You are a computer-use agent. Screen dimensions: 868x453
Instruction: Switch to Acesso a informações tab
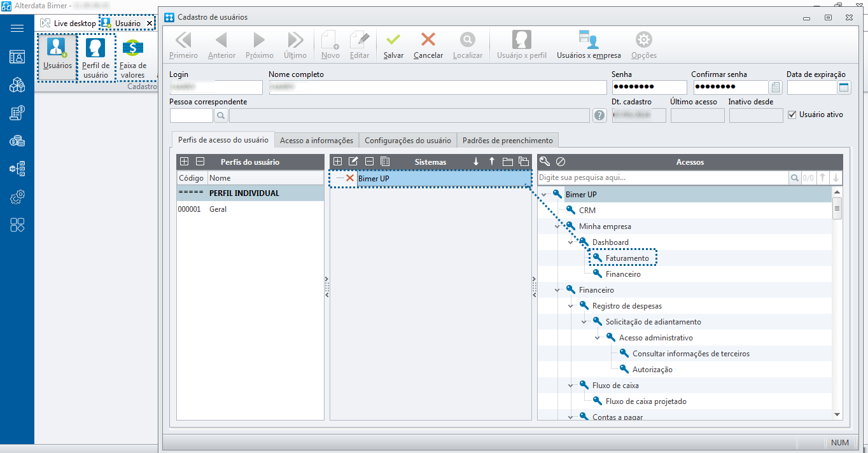coord(316,141)
